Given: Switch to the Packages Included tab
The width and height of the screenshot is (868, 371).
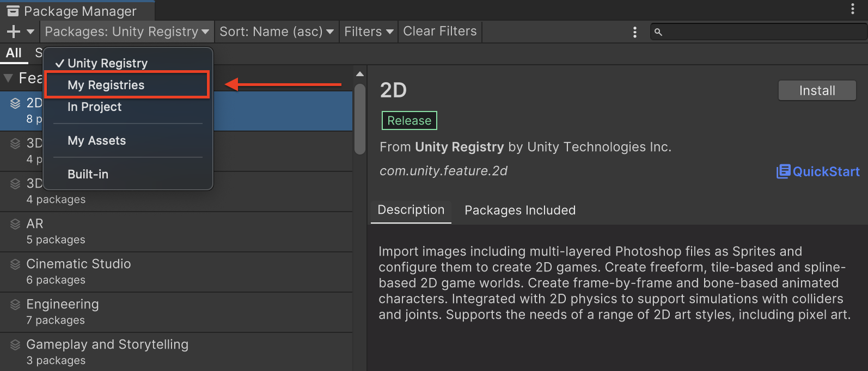Looking at the screenshot, I should tap(519, 211).
